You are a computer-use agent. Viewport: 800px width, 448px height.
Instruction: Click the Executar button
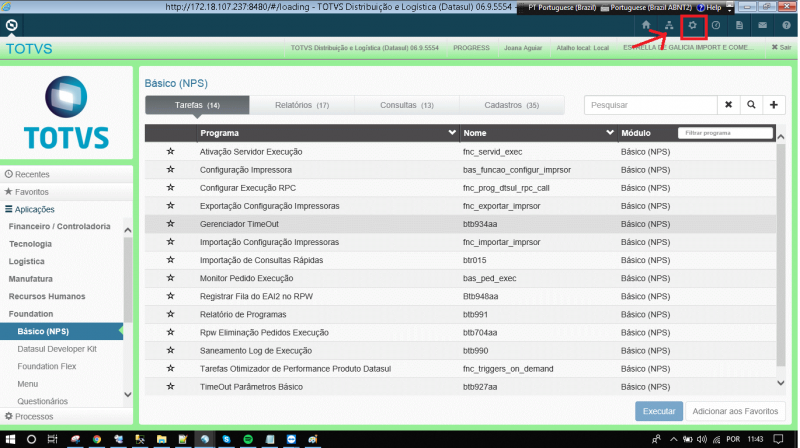point(659,411)
